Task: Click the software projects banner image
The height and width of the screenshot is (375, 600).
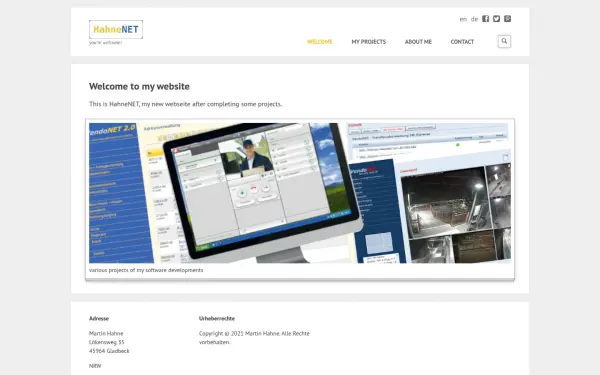Action: 300,193
